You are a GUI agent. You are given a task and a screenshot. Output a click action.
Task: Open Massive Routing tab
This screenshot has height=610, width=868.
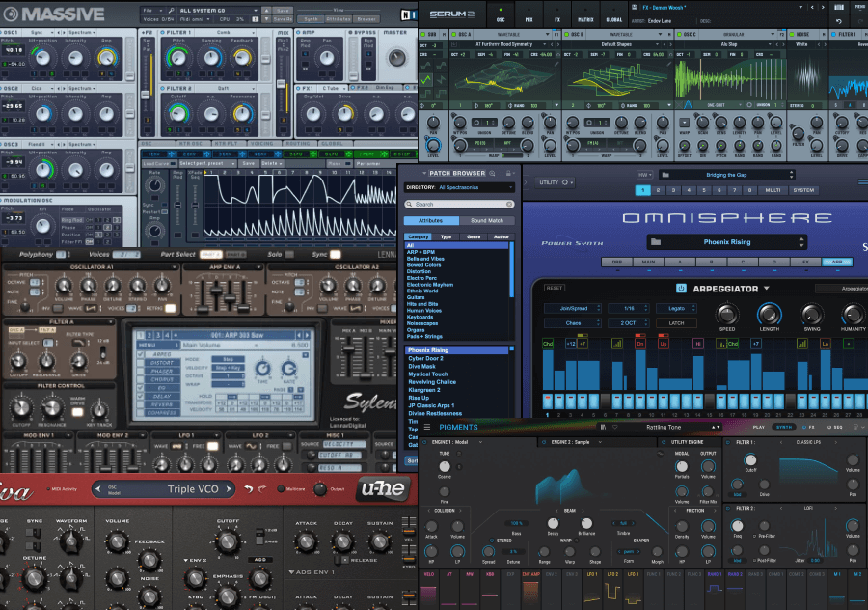click(x=298, y=144)
